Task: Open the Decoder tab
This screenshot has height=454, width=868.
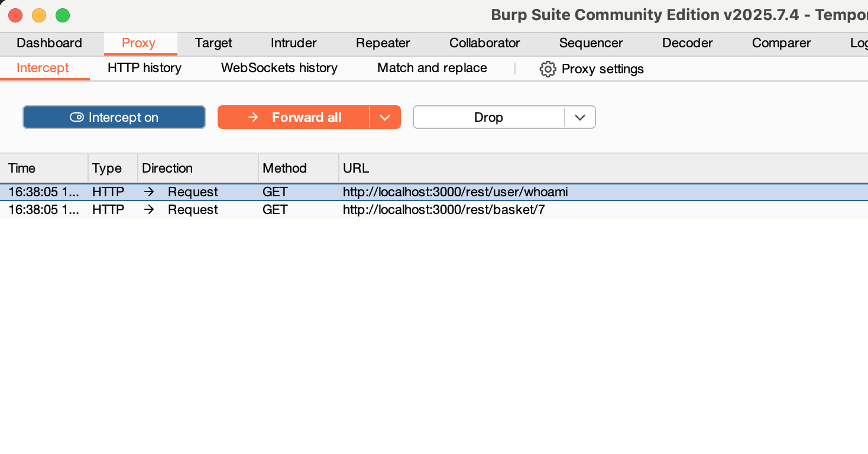Action: [x=687, y=43]
